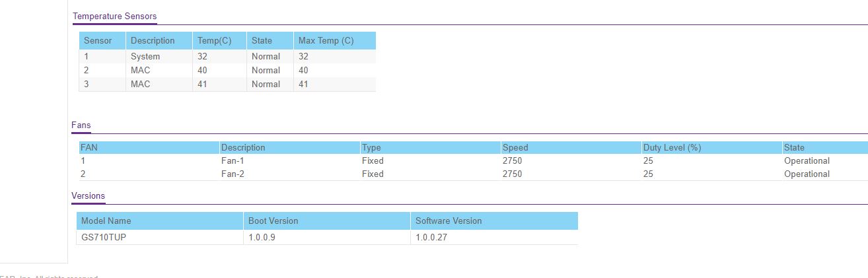Click the Sensor column header

coord(98,40)
